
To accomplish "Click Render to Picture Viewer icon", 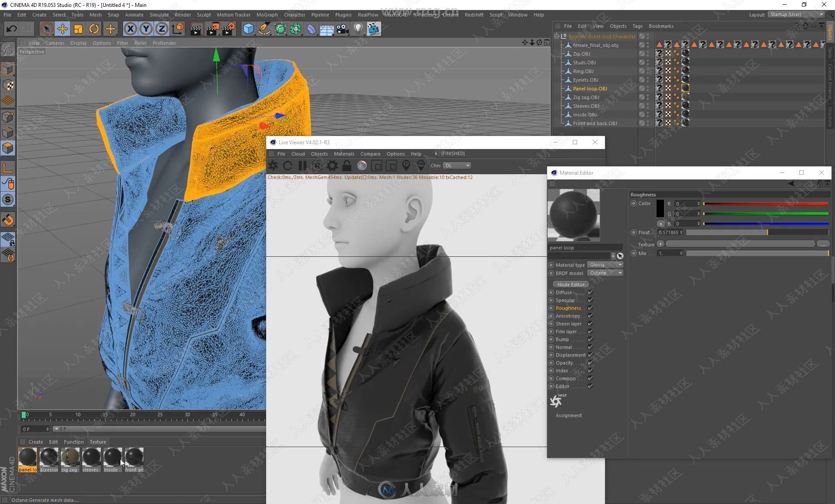I will coord(213,29).
